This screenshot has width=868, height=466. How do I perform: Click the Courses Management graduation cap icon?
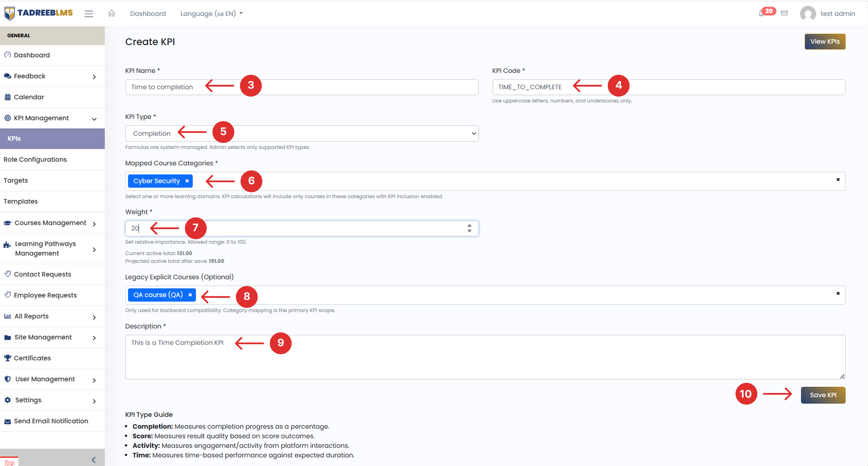coord(7,223)
